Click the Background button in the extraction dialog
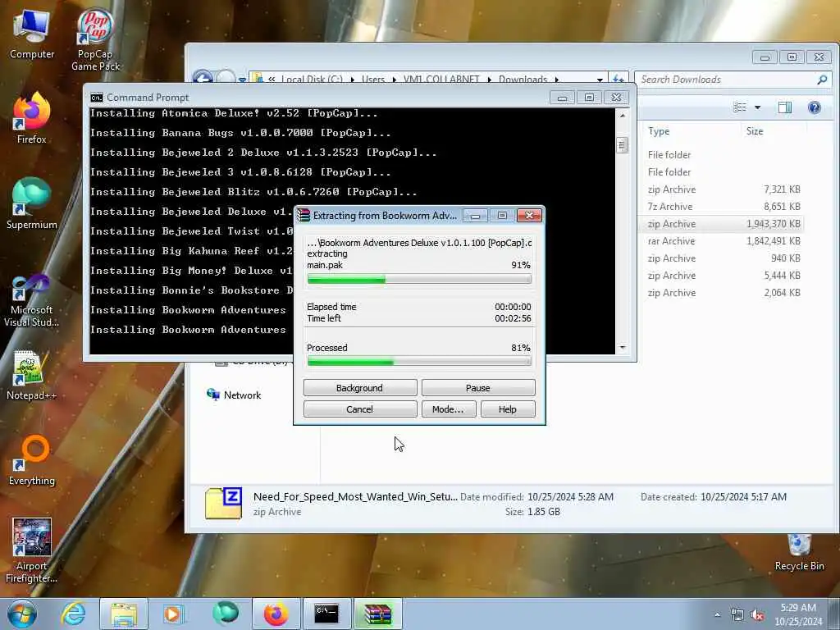This screenshot has height=630, width=840. (x=360, y=388)
